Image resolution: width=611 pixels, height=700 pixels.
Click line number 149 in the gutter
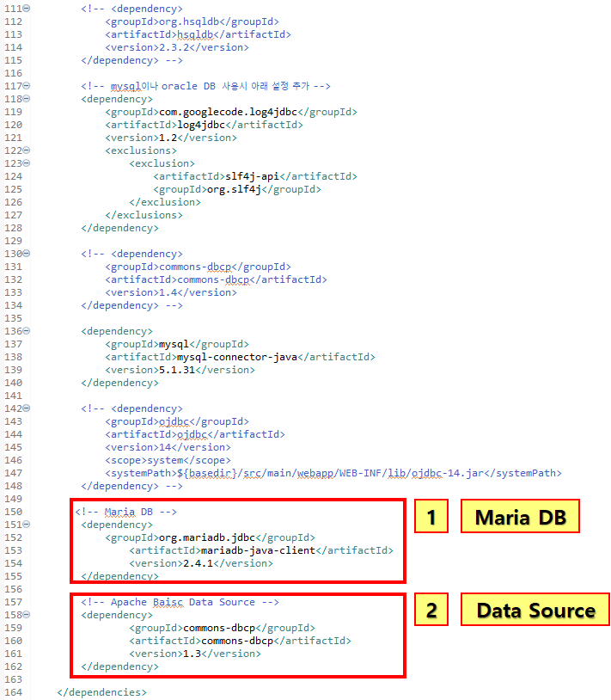click(13, 499)
